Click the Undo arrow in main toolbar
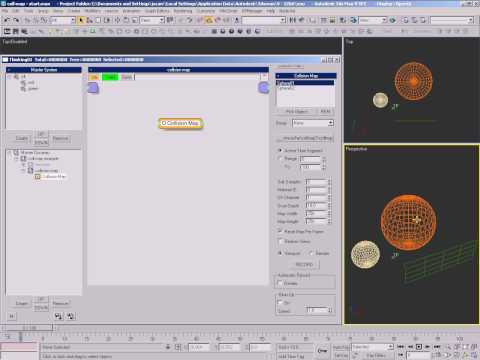The width and height of the screenshot is (480, 360). pyautogui.click(x=7, y=20)
